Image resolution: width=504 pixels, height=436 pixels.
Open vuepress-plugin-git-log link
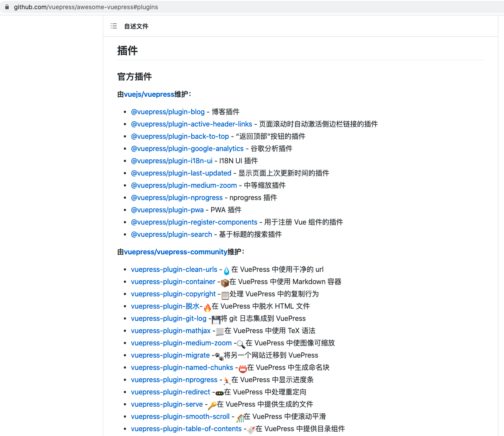pyautogui.click(x=169, y=318)
